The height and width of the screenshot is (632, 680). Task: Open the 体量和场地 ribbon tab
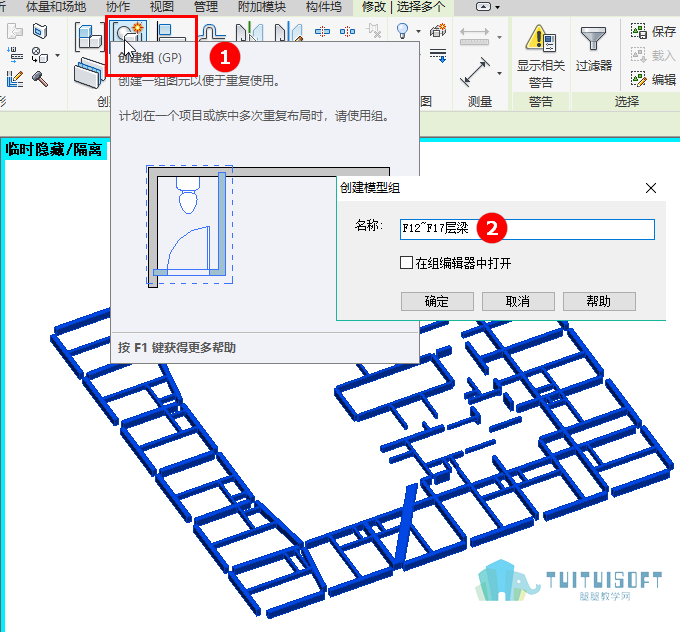56,7
